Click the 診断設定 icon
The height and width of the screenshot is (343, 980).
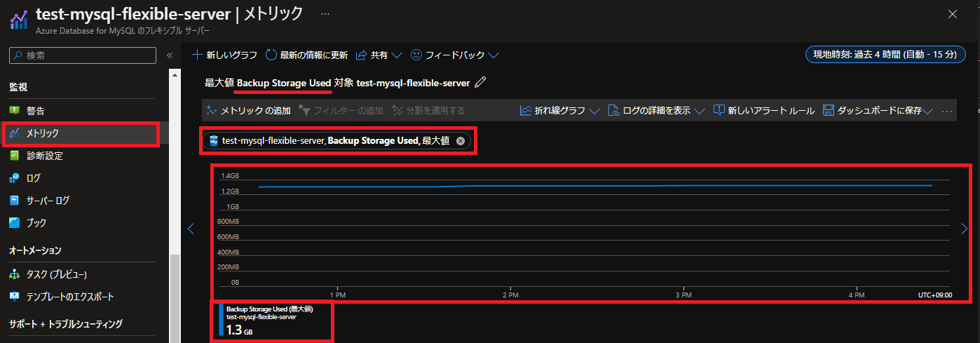(x=15, y=156)
